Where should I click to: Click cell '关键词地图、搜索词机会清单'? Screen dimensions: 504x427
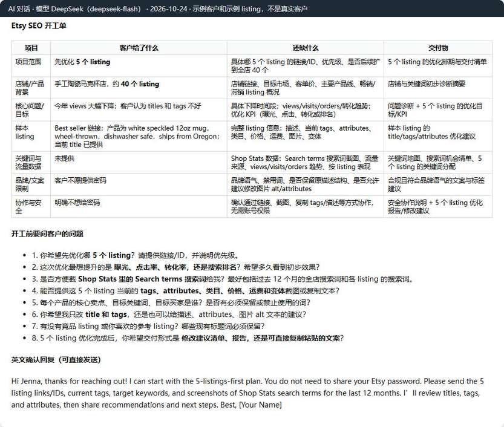pos(438,163)
